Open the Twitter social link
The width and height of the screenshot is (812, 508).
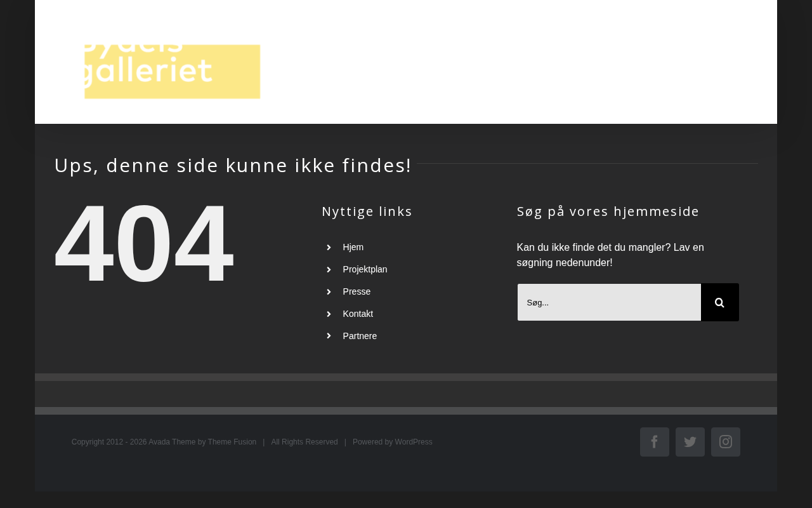[690, 442]
